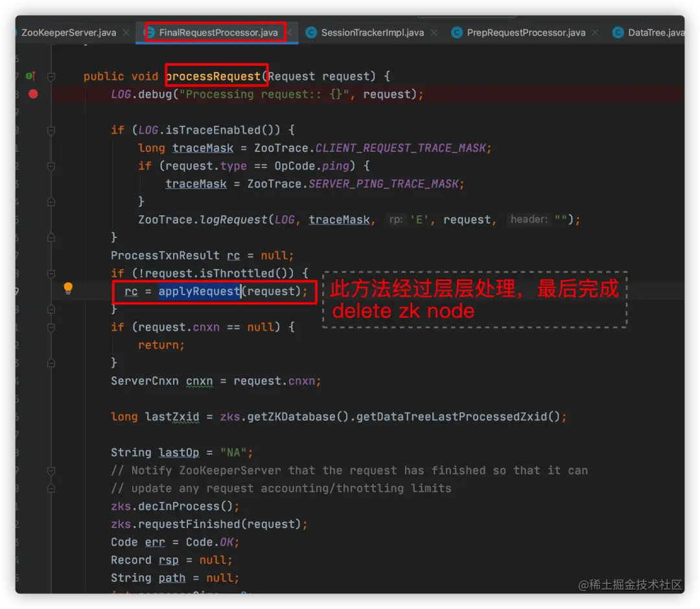Close the ZooKeeperServer.java tab
The image size is (700, 609).
pos(126,32)
